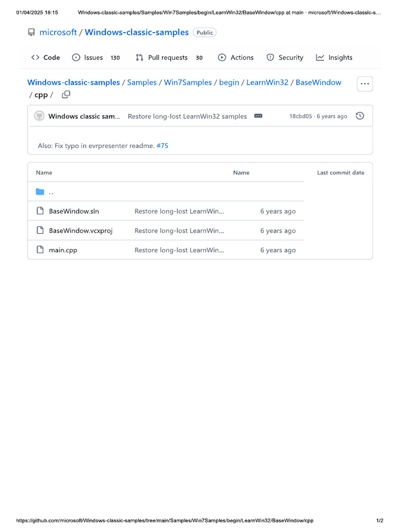
Task: Click the main.cpp file icon
Action: click(x=40, y=250)
